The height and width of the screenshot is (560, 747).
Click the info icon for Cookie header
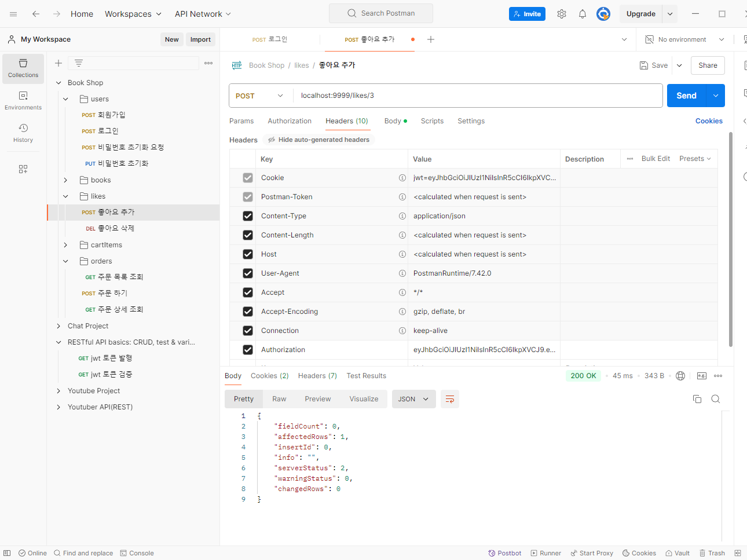(x=402, y=178)
